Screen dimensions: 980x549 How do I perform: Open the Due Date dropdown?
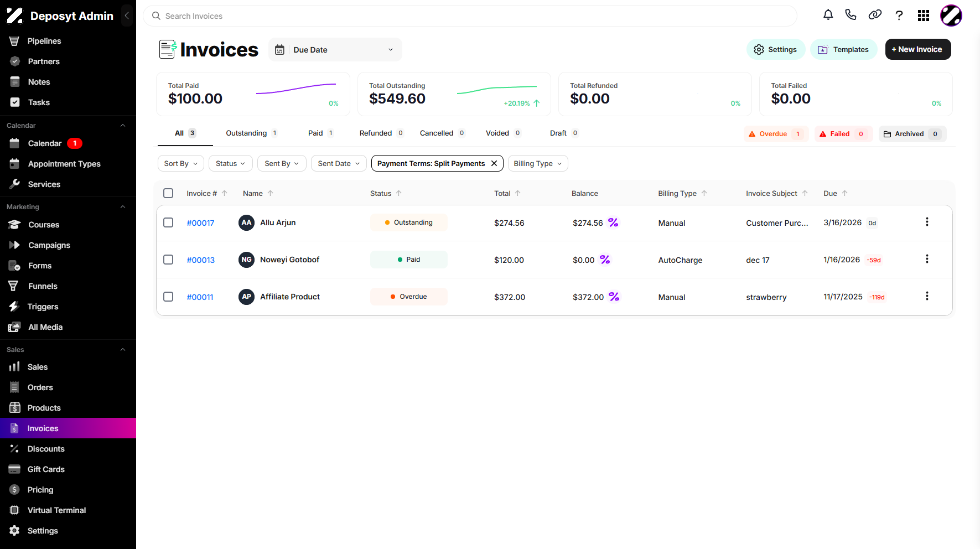(x=335, y=50)
